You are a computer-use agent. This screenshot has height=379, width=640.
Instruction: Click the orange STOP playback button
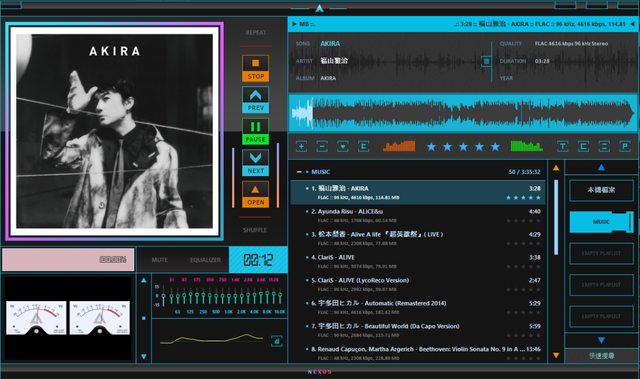tap(256, 68)
